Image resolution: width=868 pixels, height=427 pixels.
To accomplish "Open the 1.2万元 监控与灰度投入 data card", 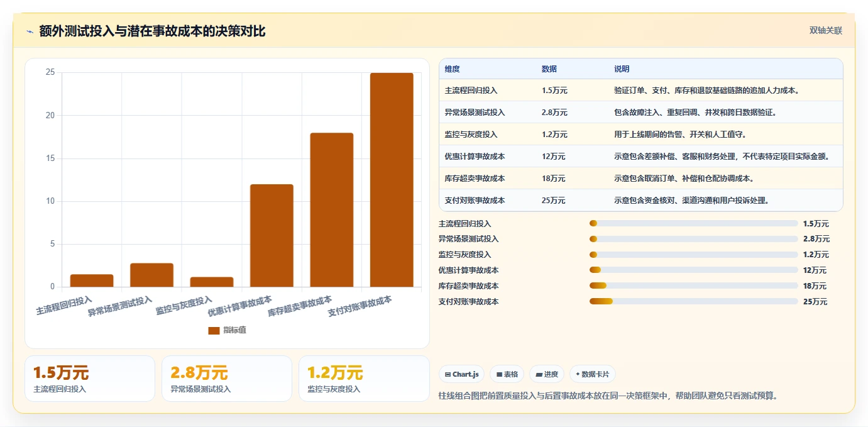I will (x=364, y=379).
